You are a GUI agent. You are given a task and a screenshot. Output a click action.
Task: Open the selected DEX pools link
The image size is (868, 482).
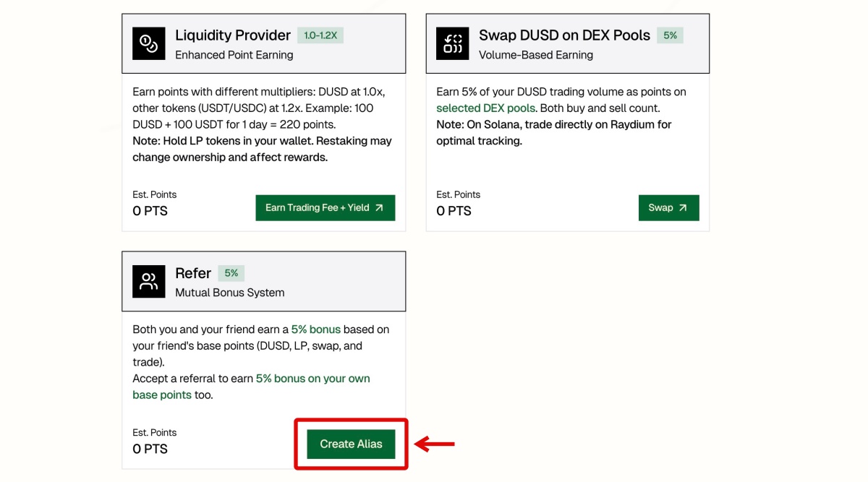pyautogui.click(x=486, y=108)
